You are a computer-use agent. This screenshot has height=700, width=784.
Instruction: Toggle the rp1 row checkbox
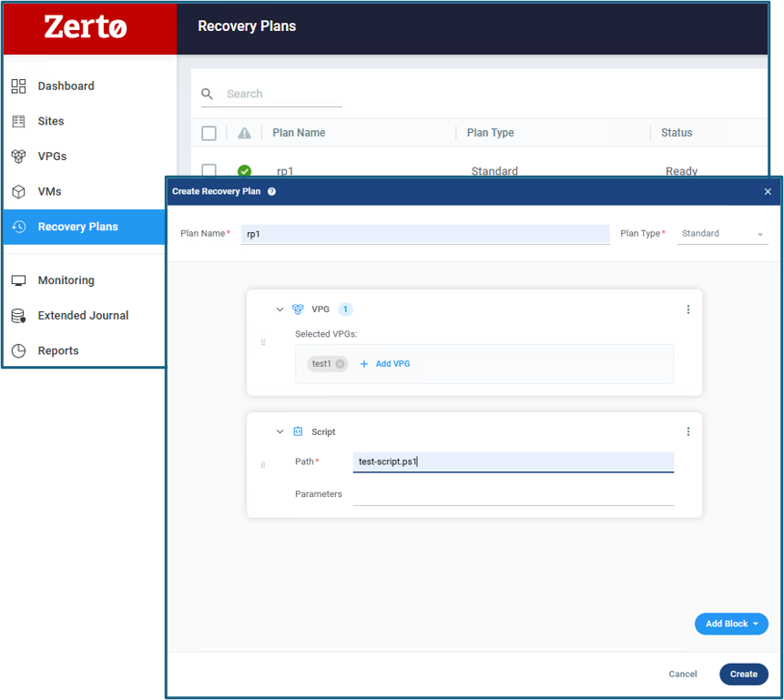(209, 170)
